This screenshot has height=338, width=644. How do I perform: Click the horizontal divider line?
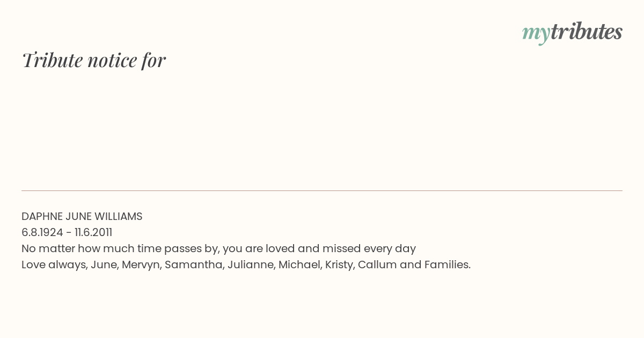pyautogui.click(x=322, y=190)
